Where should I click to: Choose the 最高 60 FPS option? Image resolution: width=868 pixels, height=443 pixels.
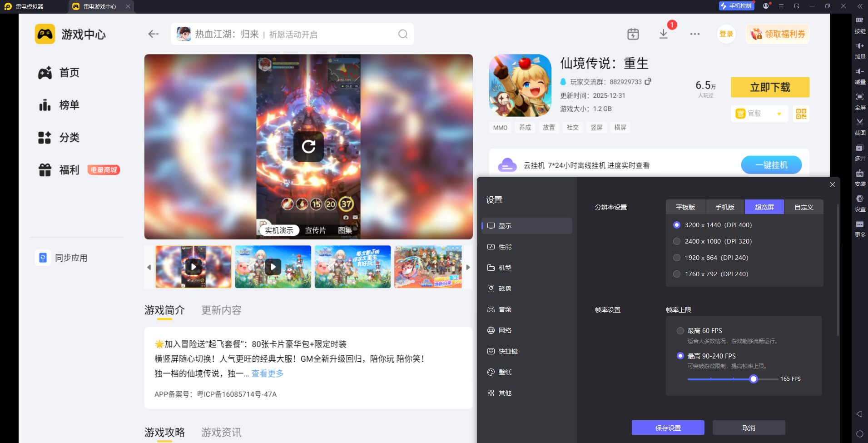coord(680,331)
